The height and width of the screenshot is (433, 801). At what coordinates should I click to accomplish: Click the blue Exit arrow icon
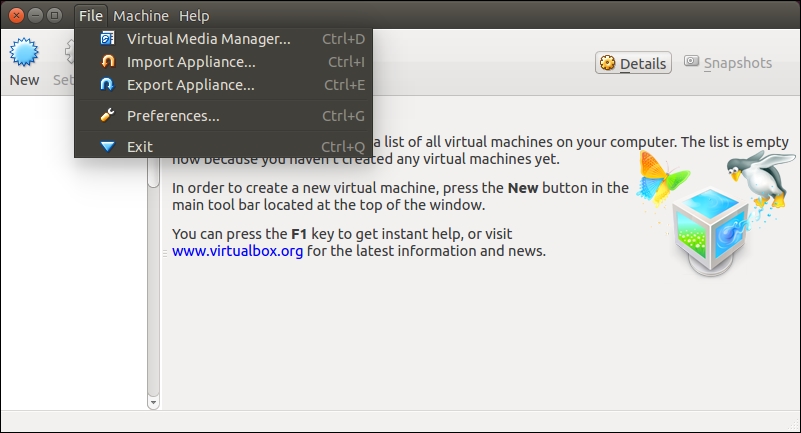click(x=108, y=146)
